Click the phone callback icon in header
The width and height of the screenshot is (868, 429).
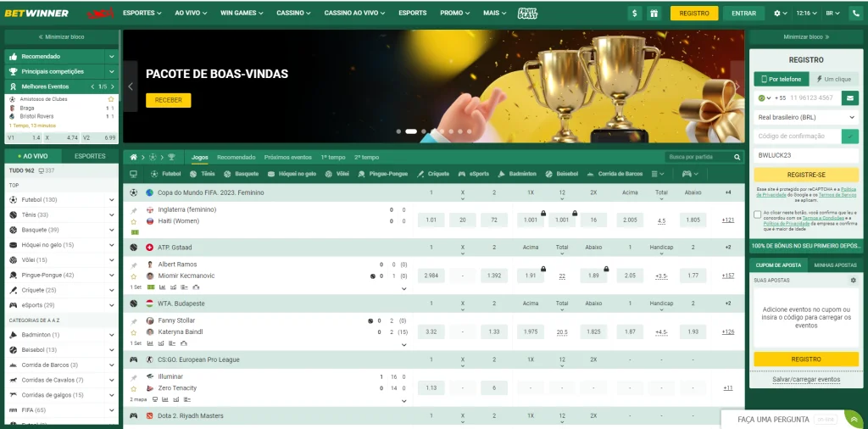tap(856, 14)
